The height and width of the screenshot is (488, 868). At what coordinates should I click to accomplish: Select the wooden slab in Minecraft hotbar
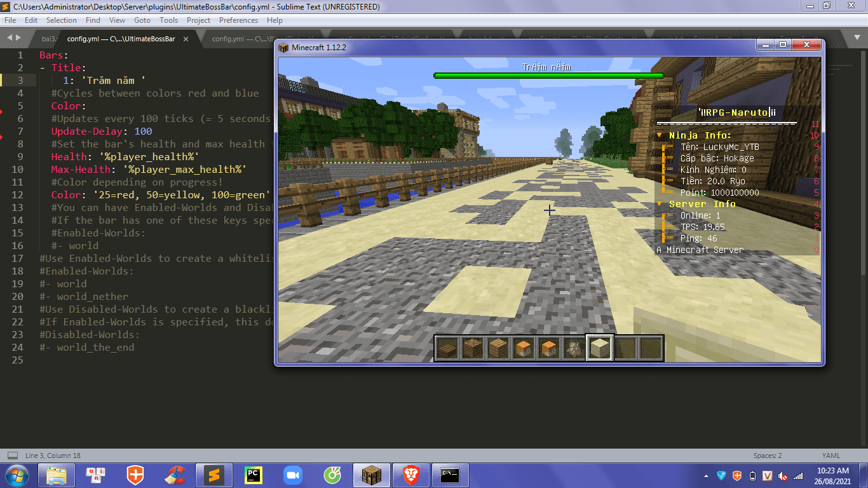[447, 348]
